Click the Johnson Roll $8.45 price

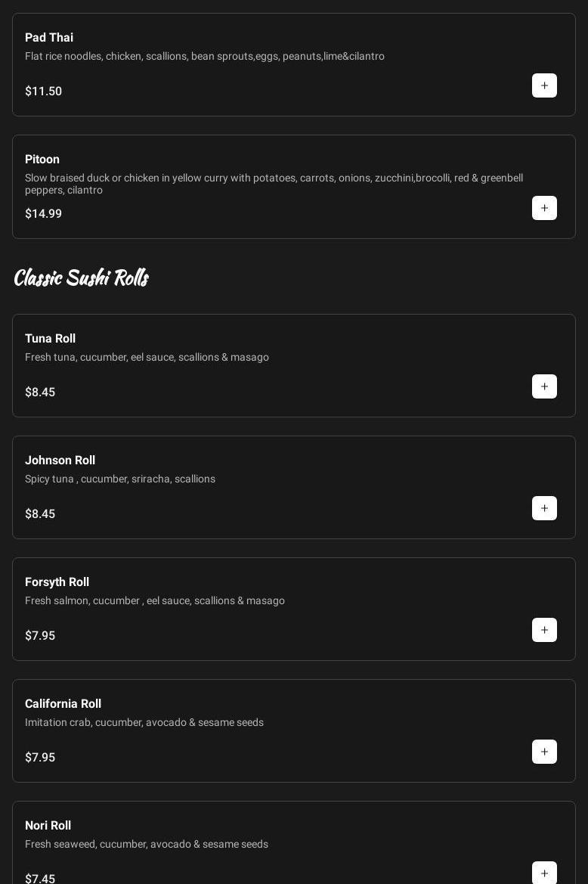pyautogui.click(x=40, y=514)
